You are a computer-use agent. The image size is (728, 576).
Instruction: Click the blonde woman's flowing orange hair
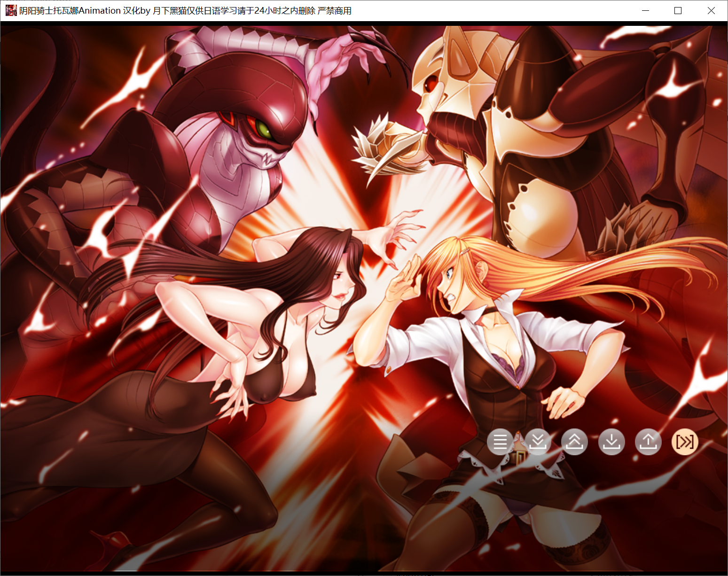[x=587, y=272]
